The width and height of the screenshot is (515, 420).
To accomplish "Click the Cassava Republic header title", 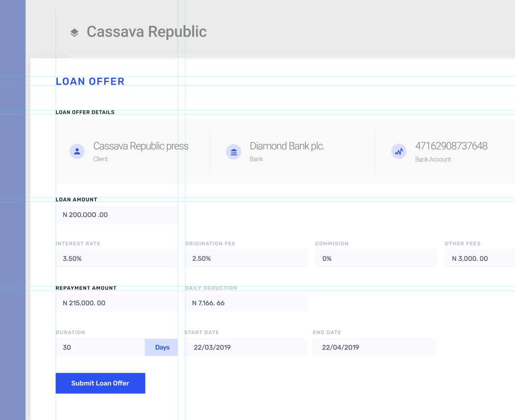I will [x=147, y=32].
